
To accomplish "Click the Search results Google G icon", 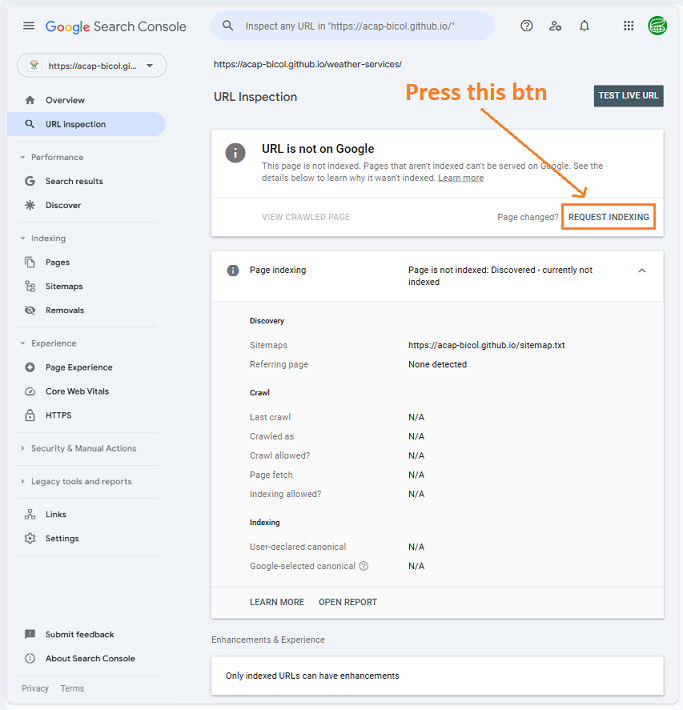I will click(30, 181).
